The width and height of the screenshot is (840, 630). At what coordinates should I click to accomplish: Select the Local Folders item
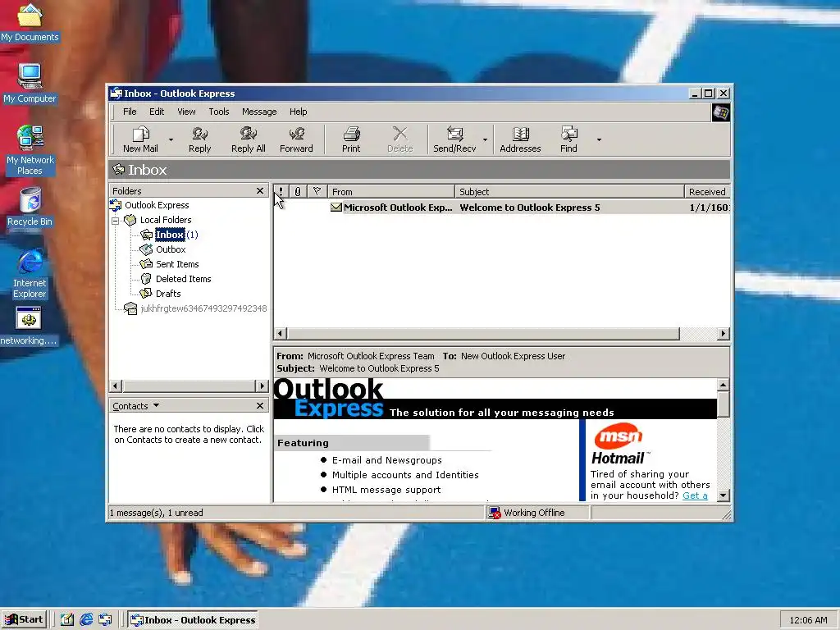point(166,220)
